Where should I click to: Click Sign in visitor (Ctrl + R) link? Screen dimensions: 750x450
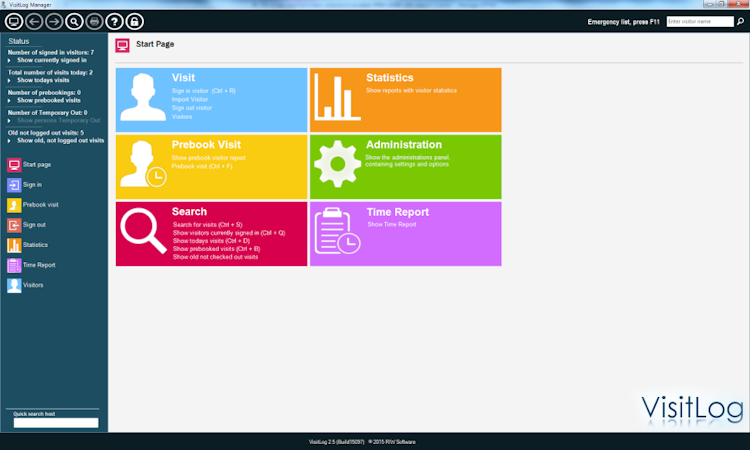204,91
